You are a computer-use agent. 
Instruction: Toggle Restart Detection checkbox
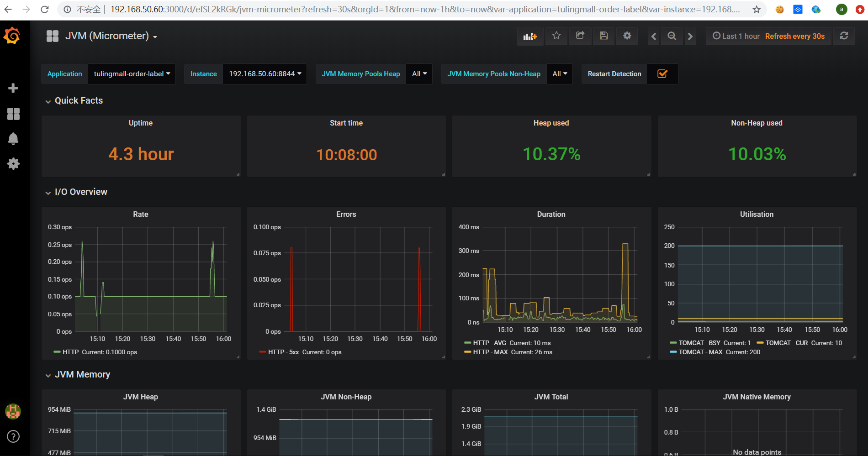662,74
